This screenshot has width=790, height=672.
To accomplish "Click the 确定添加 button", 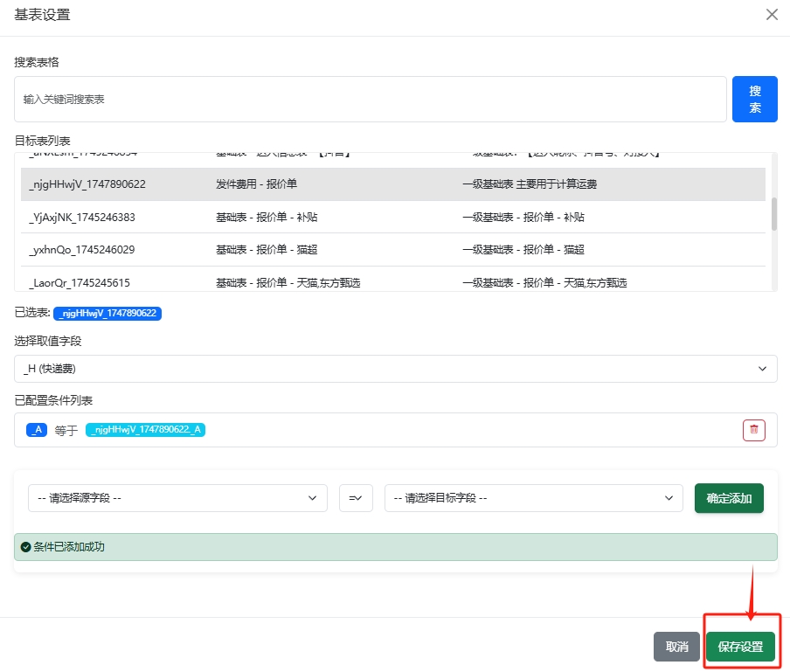I will pyautogui.click(x=728, y=498).
